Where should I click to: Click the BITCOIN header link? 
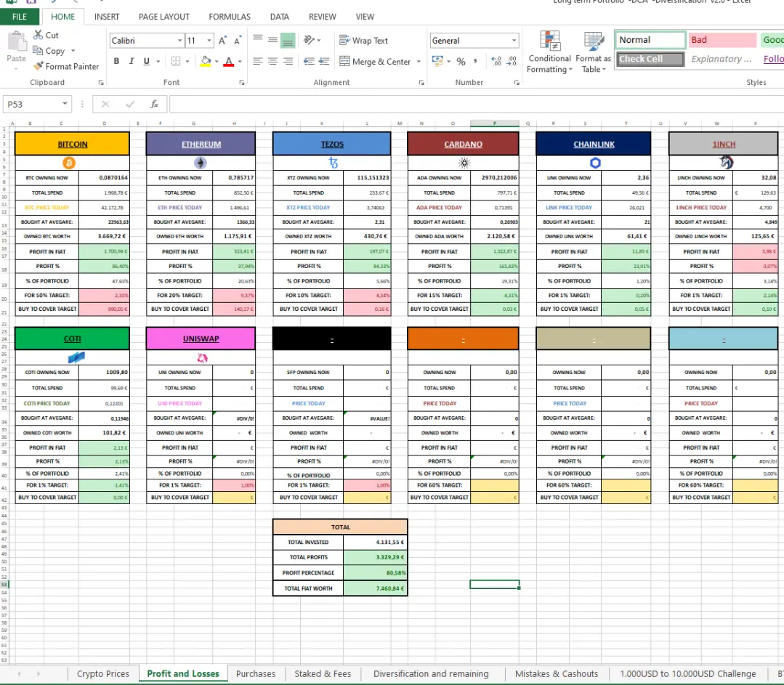73,144
